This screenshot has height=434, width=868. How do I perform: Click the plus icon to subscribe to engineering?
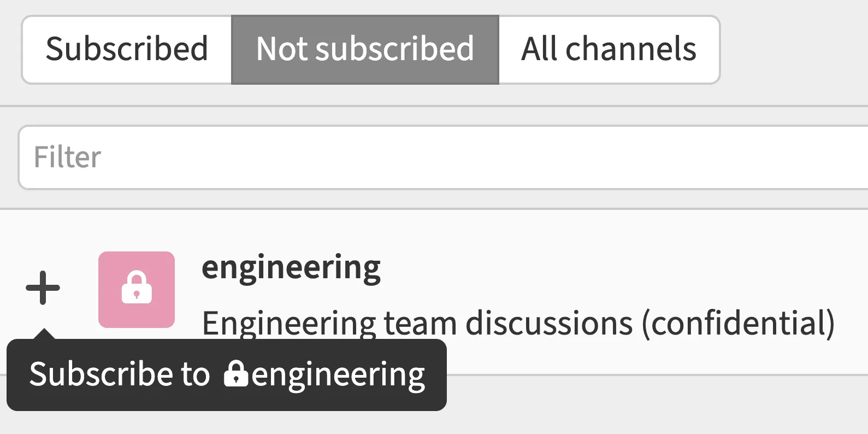pos(43,288)
